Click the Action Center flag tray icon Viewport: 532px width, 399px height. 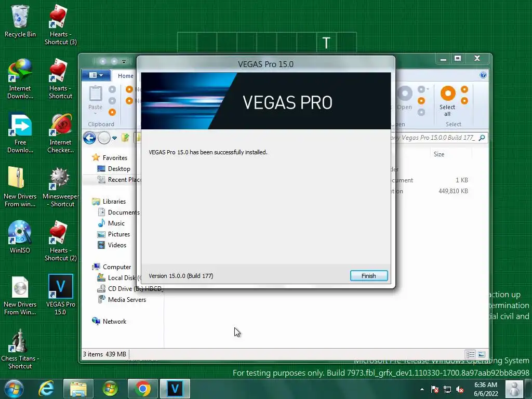pyautogui.click(x=435, y=390)
